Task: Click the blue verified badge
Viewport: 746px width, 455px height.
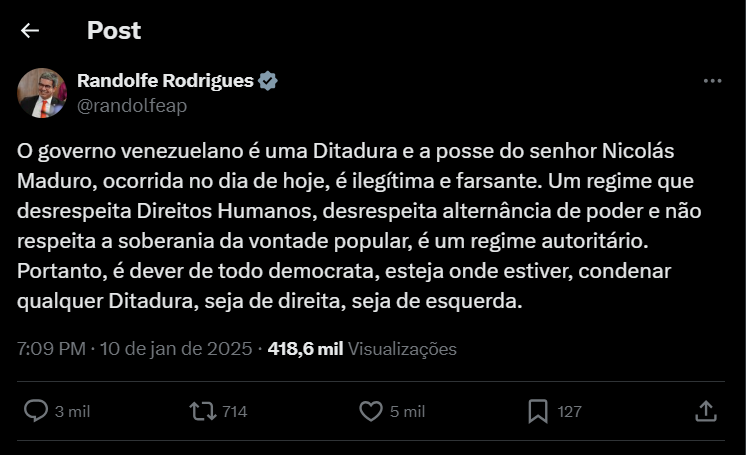Action: (x=269, y=81)
